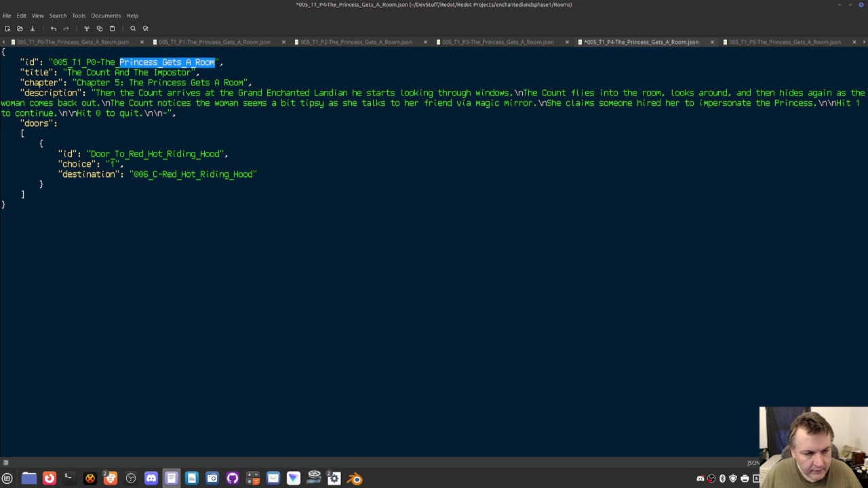Open the calculator from the taskbar
868x488 pixels.
252,479
